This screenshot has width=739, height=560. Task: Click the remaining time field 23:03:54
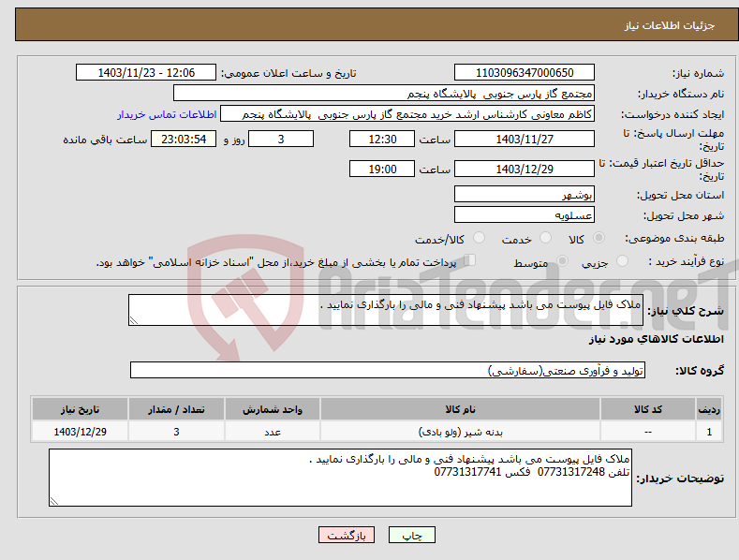pyautogui.click(x=184, y=139)
